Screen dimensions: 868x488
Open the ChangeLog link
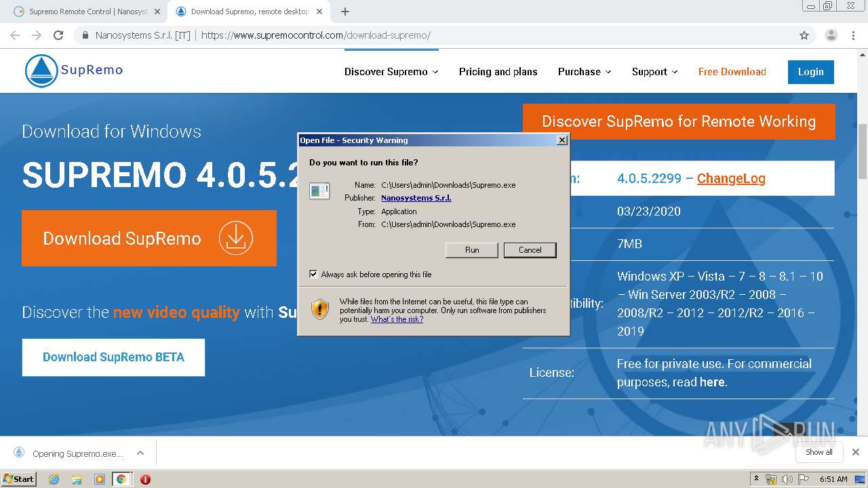click(731, 178)
